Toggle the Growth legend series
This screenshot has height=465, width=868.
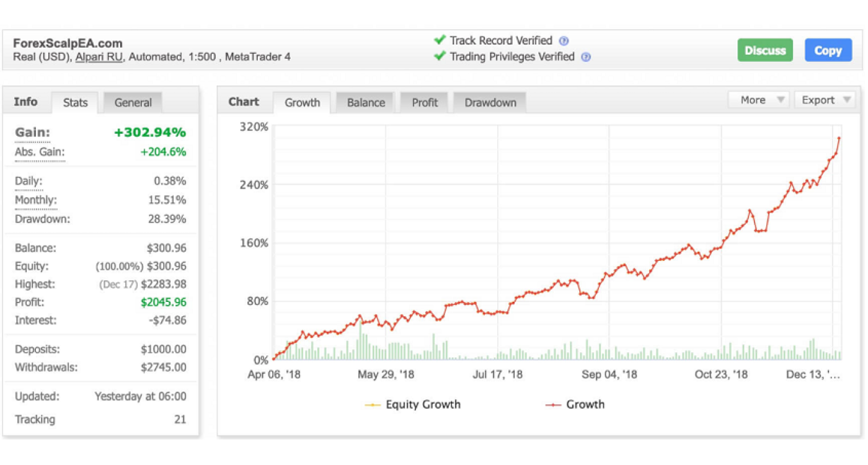point(575,405)
